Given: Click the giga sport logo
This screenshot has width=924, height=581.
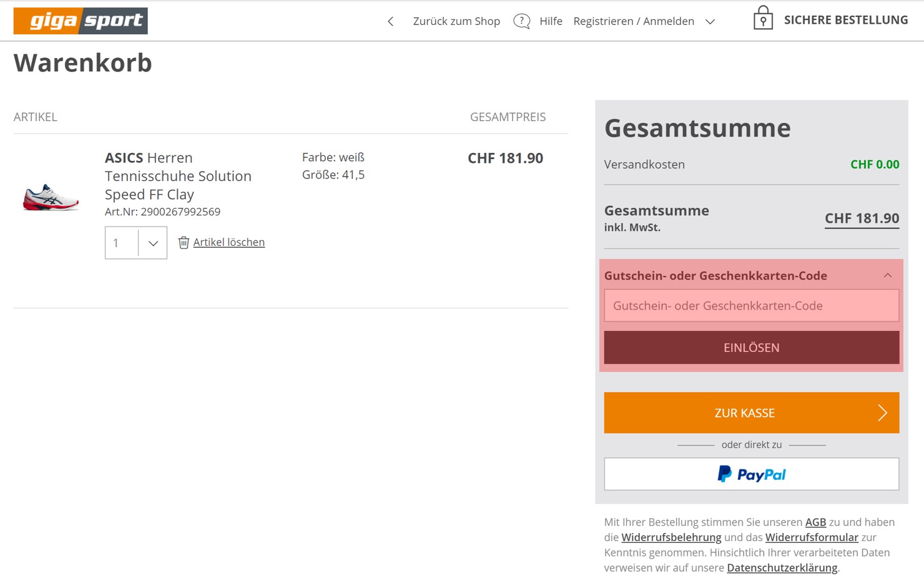Looking at the screenshot, I should point(81,21).
